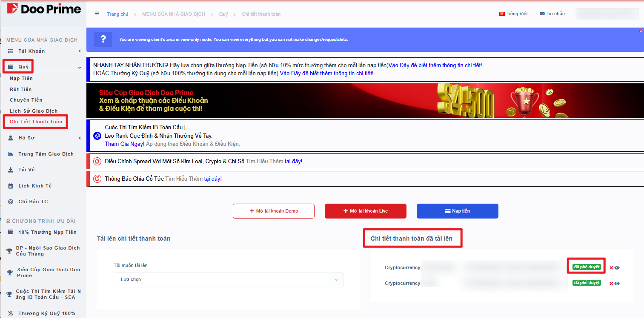Click the first Cryptocurrency row label
The width and height of the screenshot is (644, 318).
point(402,267)
